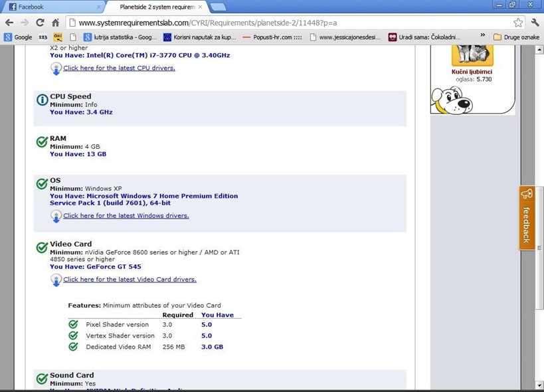Image resolution: width=544 pixels, height=392 pixels.
Task: Click the green check beside Video Card
Action: 42,248
